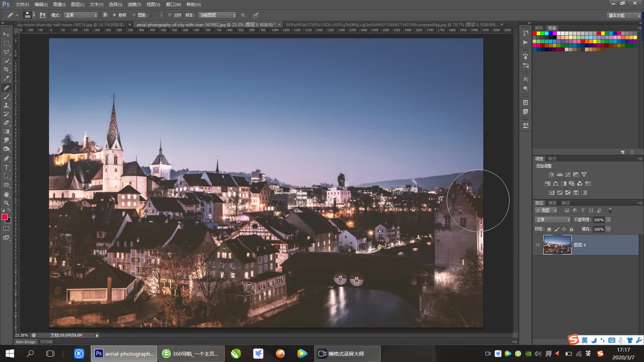
Task: Open the 模式 blend mode dropdown
Action: pyautogui.click(x=81, y=15)
